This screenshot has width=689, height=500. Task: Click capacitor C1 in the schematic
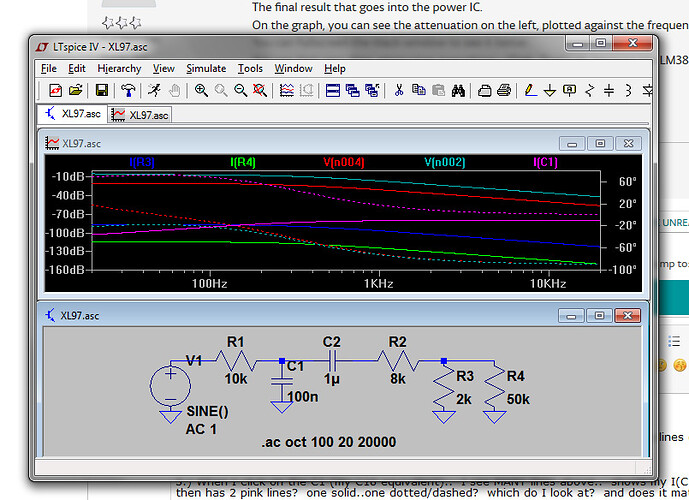(281, 381)
